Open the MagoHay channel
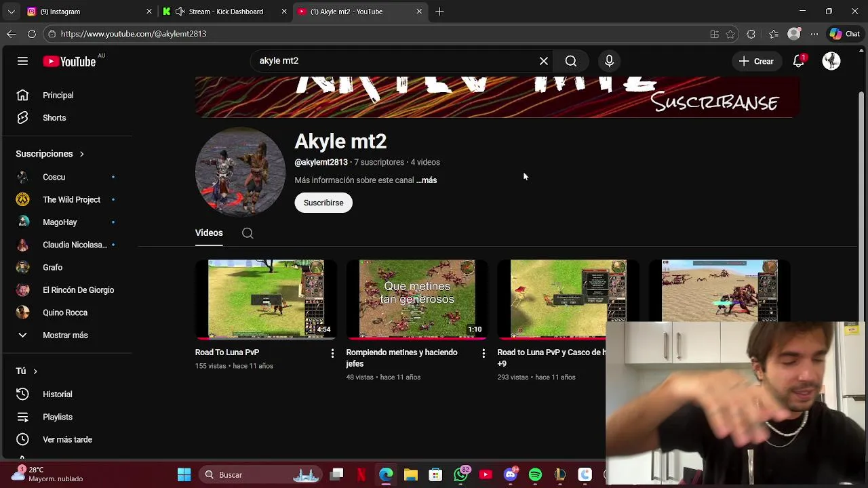Screen dimensions: 868x488 [x=66, y=222]
